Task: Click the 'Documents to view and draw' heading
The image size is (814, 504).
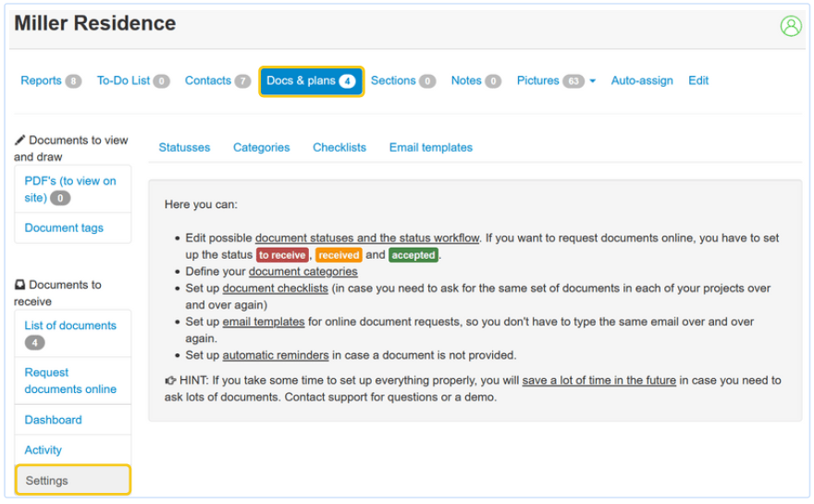Action: (70, 149)
